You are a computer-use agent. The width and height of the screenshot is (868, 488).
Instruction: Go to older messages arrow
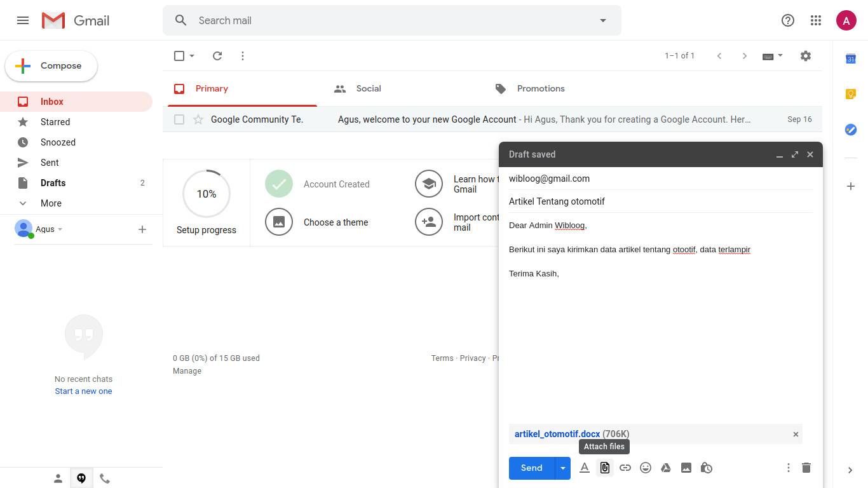click(745, 56)
